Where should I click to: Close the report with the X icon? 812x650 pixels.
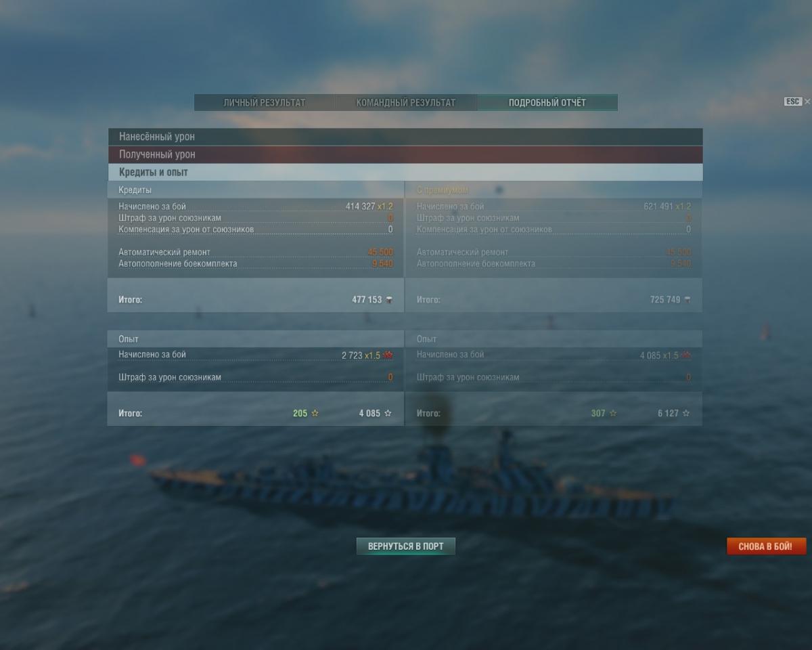[807, 102]
